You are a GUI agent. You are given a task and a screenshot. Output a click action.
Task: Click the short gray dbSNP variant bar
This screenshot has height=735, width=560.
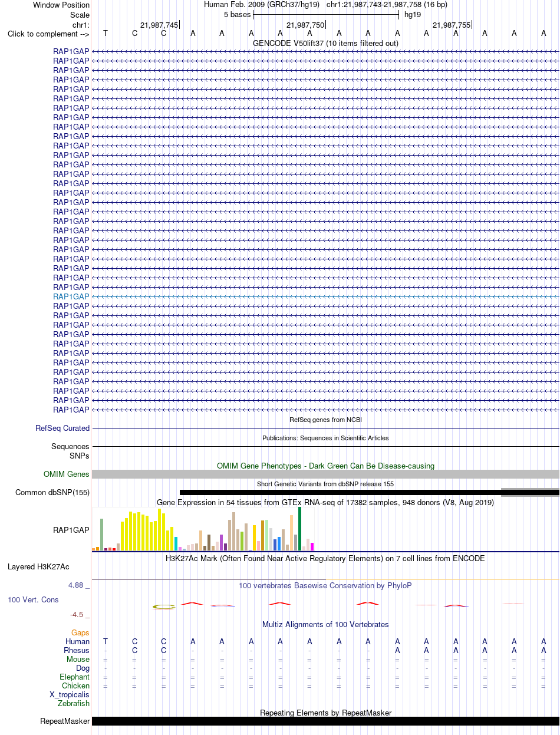(x=530, y=492)
